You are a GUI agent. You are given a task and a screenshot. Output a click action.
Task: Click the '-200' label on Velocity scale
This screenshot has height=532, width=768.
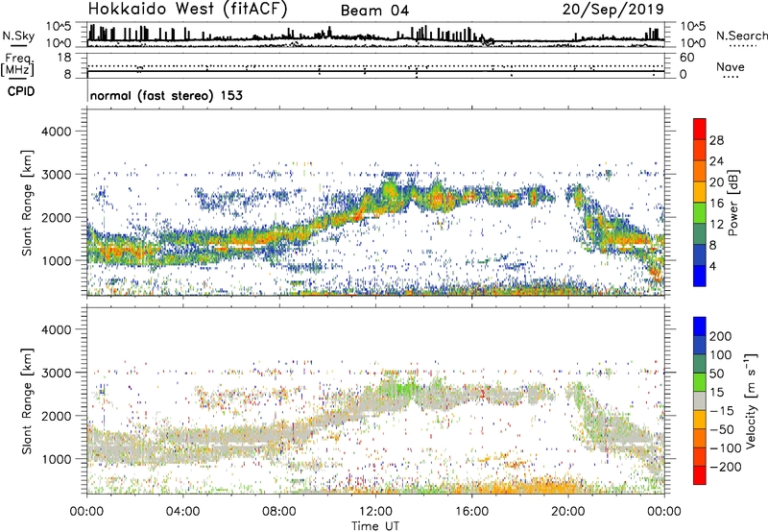coord(726,467)
